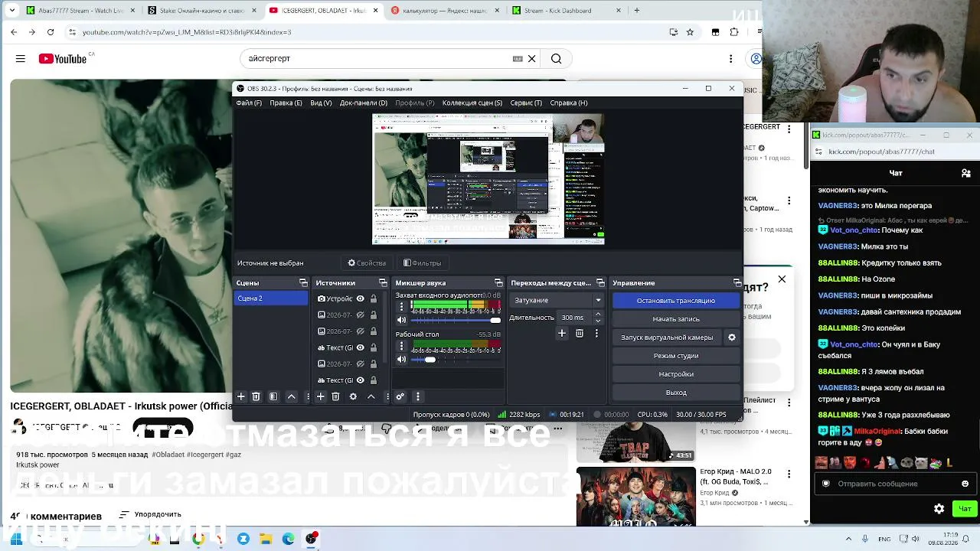The height and width of the screenshot is (551, 980).
Task: Open Упорядочить comment sort dropdown
Action: [x=151, y=515]
